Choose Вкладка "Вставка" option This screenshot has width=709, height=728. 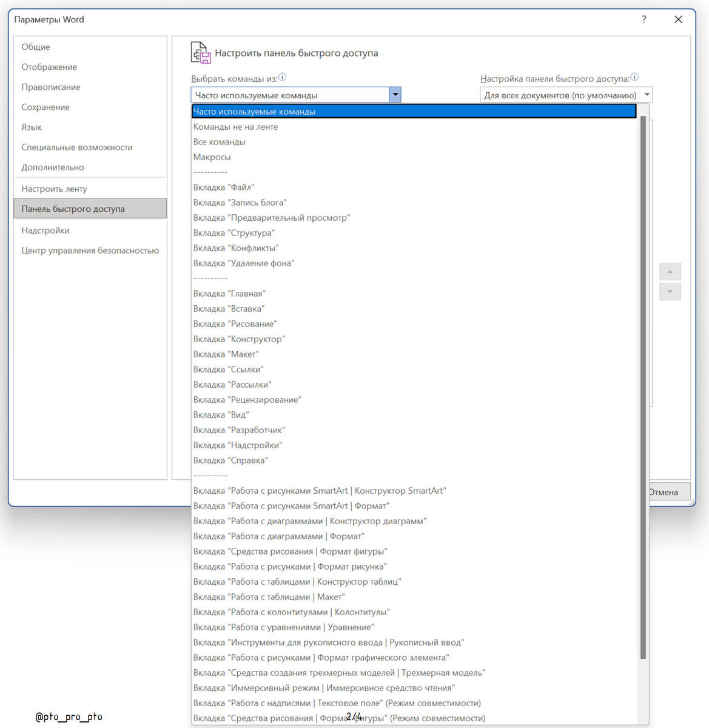click(415, 309)
